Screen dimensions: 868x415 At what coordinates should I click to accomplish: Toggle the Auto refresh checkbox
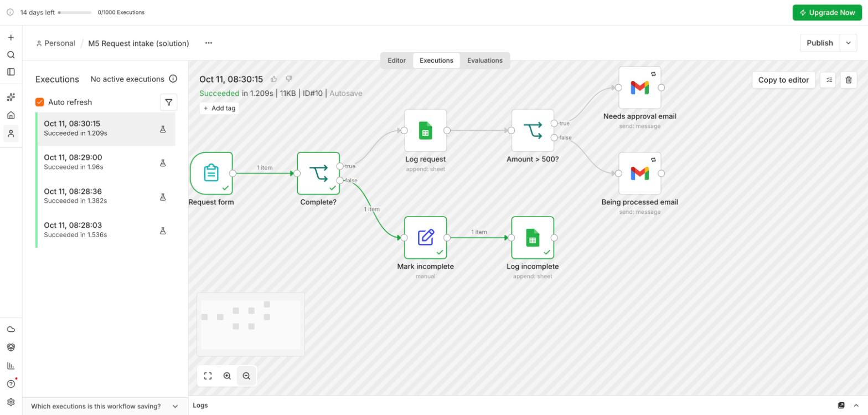click(x=40, y=102)
